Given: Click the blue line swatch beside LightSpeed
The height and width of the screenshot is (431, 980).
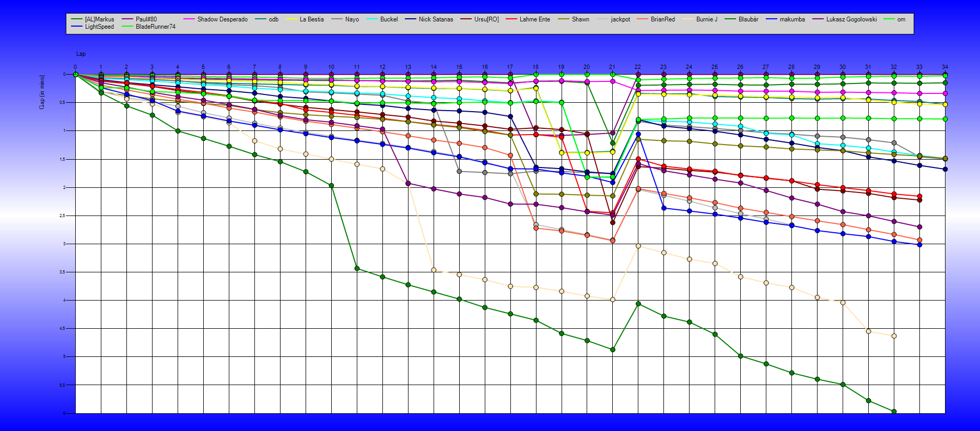Looking at the screenshot, I should 77,27.
